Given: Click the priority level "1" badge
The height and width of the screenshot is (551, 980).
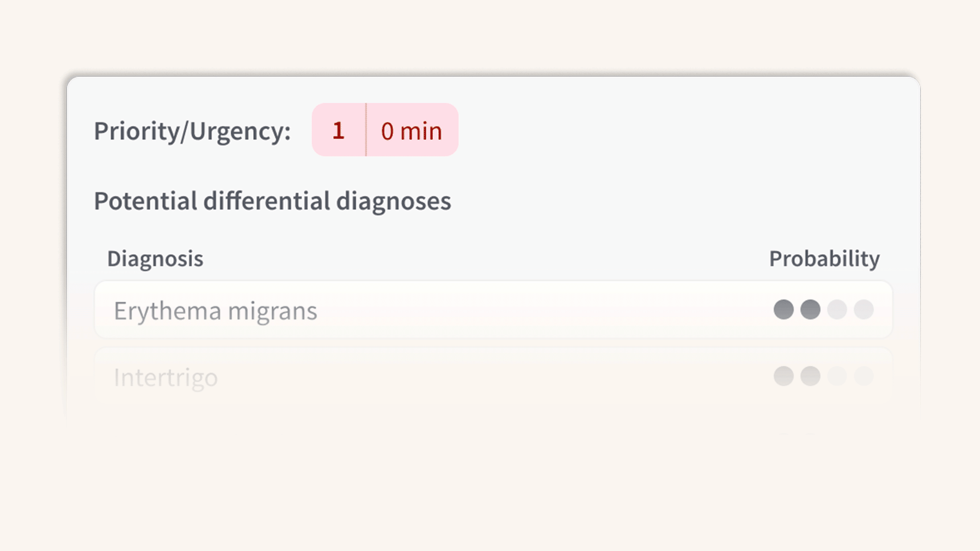Looking at the screenshot, I should pyautogui.click(x=339, y=131).
